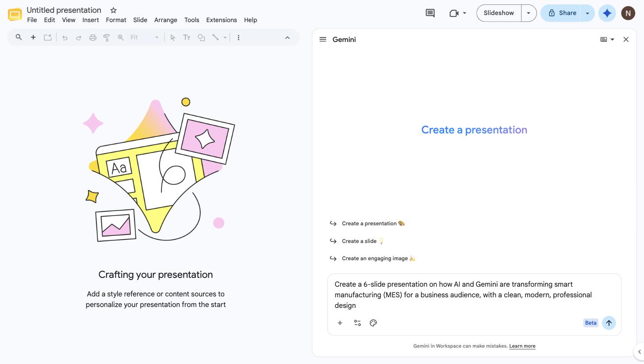The width and height of the screenshot is (644, 364).
Task: Open the prompt settings sliders icon
Action: (357, 323)
